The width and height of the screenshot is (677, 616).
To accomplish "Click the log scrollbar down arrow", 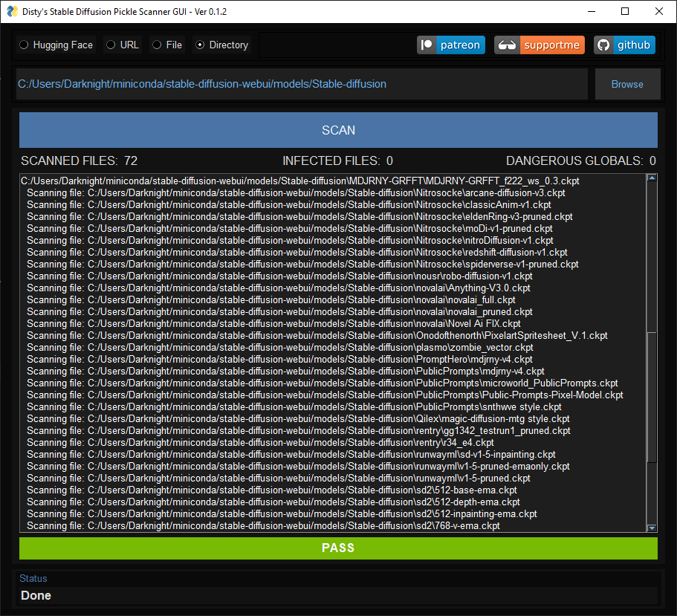I will [x=652, y=528].
